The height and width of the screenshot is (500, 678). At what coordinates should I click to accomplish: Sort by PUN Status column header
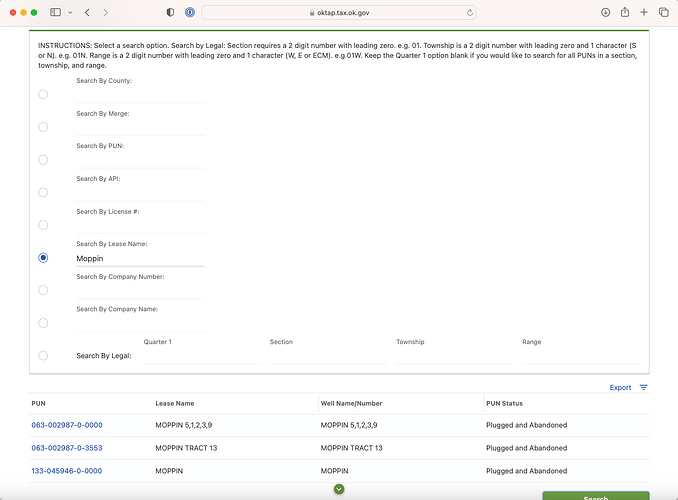click(x=504, y=404)
